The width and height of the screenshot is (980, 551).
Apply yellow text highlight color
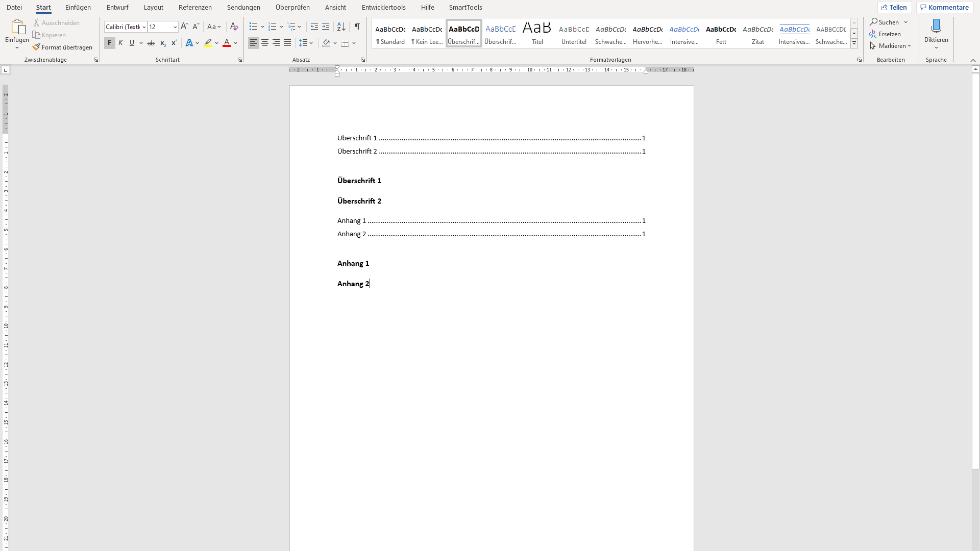point(208,43)
